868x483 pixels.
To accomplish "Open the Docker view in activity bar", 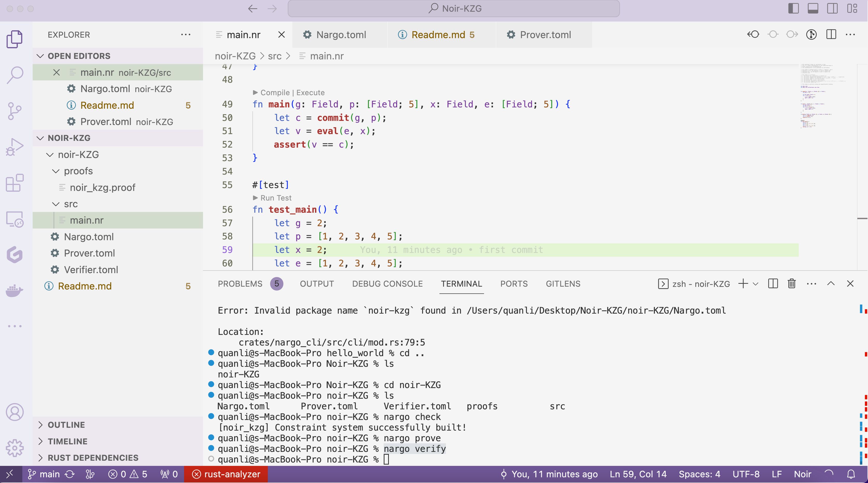I will (15, 291).
